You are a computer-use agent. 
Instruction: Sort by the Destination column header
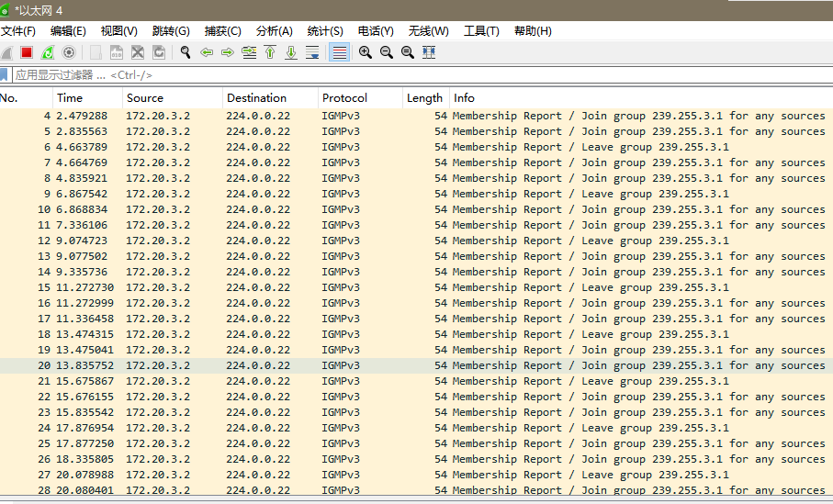click(270, 97)
